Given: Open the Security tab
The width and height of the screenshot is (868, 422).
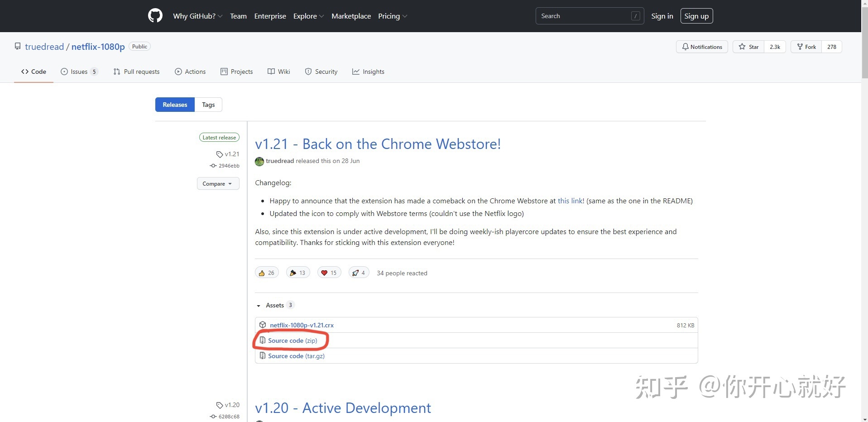Looking at the screenshot, I should tap(321, 72).
